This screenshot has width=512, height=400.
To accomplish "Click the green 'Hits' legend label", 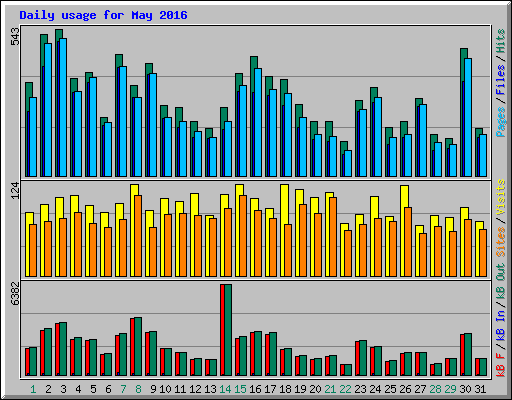I will coord(500,41).
